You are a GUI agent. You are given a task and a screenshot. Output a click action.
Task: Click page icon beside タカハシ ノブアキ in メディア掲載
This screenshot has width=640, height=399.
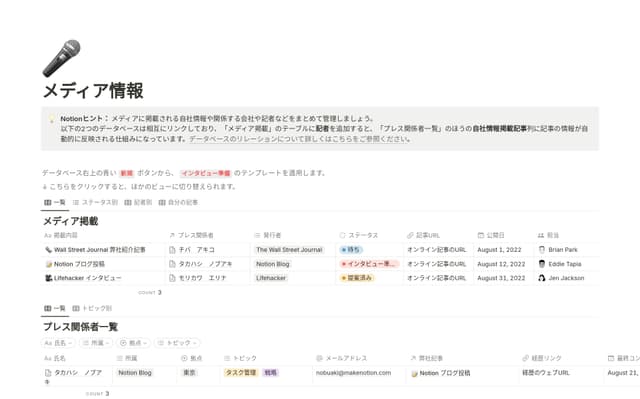[172, 264]
